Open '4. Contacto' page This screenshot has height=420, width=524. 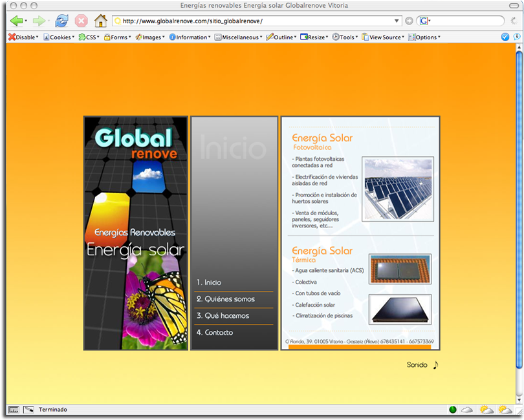[x=215, y=333]
